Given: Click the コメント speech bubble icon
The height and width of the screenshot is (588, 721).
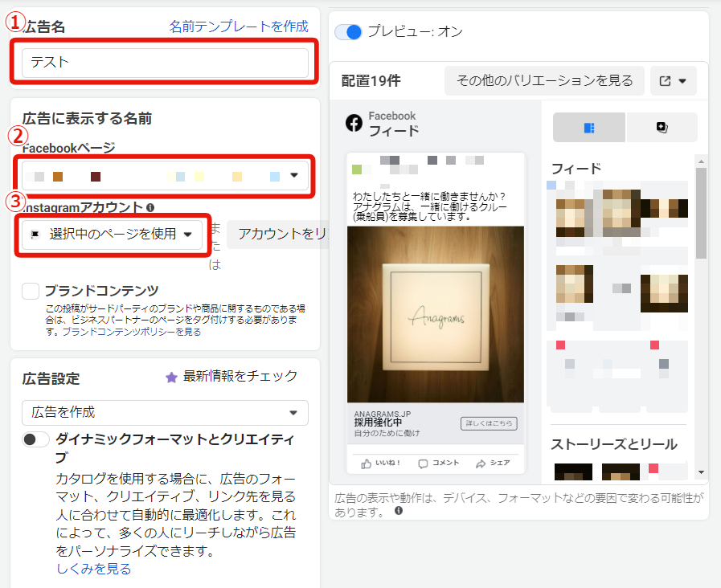Looking at the screenshot, I should point(424,463).
